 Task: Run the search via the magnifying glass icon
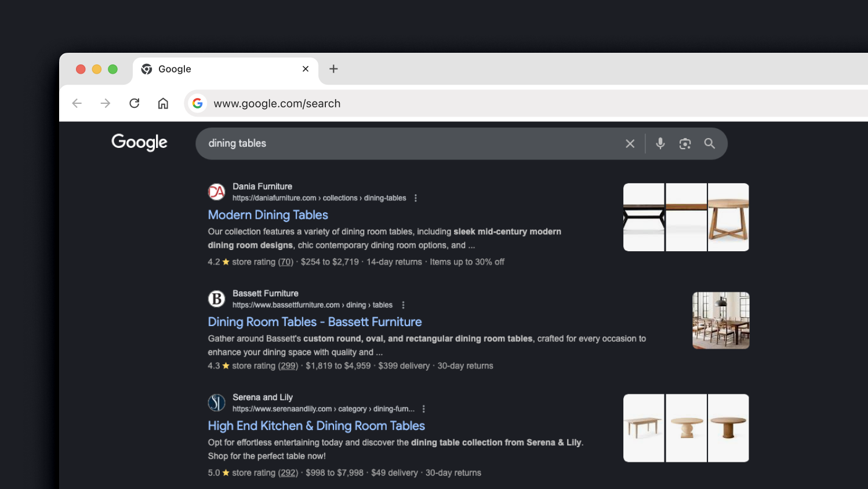pos(709,143)
